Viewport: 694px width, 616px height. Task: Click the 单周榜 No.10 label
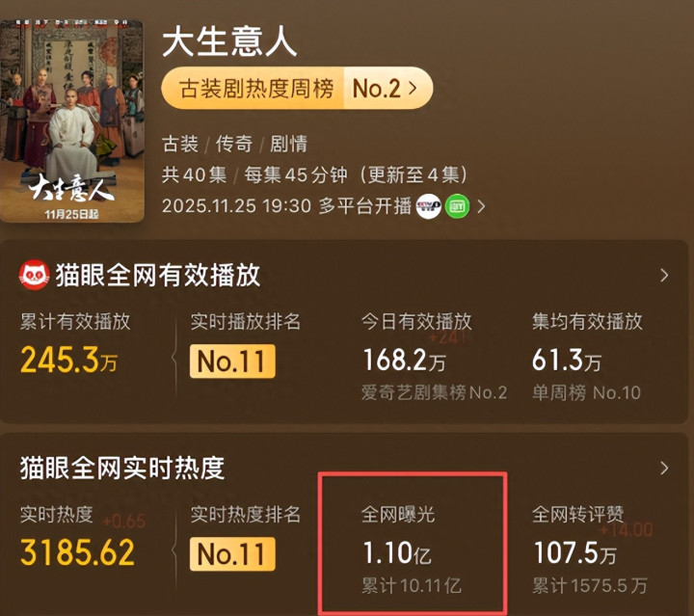pyautogui.click(x=586, y=392)
